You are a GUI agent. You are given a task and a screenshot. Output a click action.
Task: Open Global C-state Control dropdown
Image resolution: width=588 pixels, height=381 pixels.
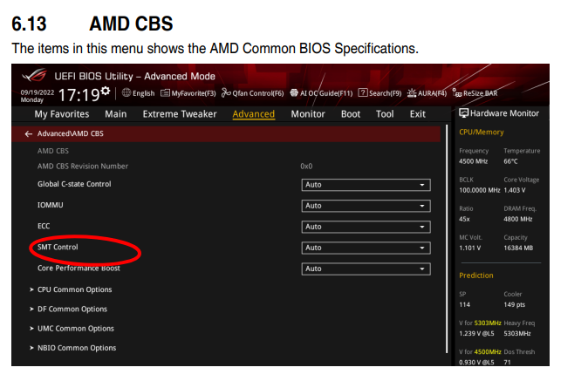pyautogui.click(x=366, y=185)
